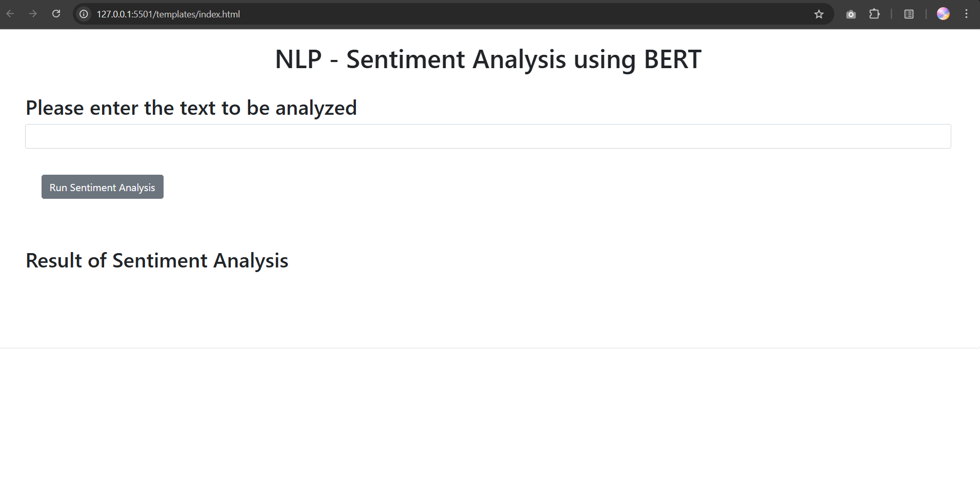The height and width of the screenshot is (477, 980).
Task: Click into the text-to-analyze input field
Action: coord(488,136)
